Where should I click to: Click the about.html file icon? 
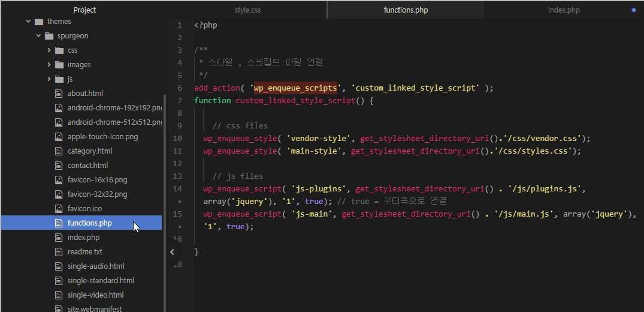(x=59, y=94)
